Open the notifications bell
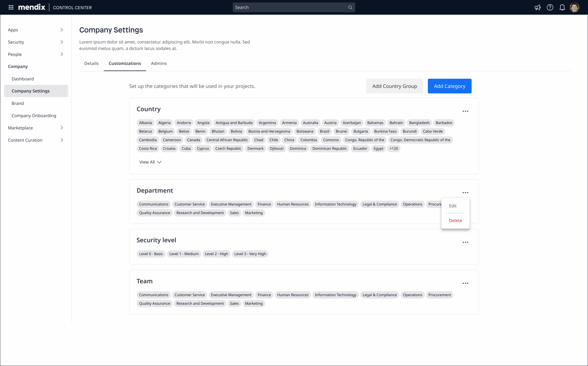The width and height of the screenshot is (588, 366). pos(562,7)
